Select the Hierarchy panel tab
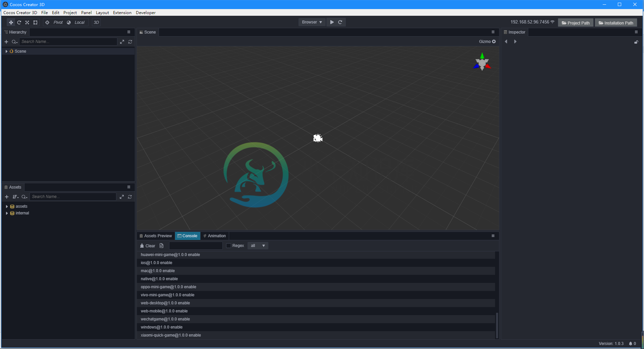The height and width of the screenshot is (349, 644). 16,32
